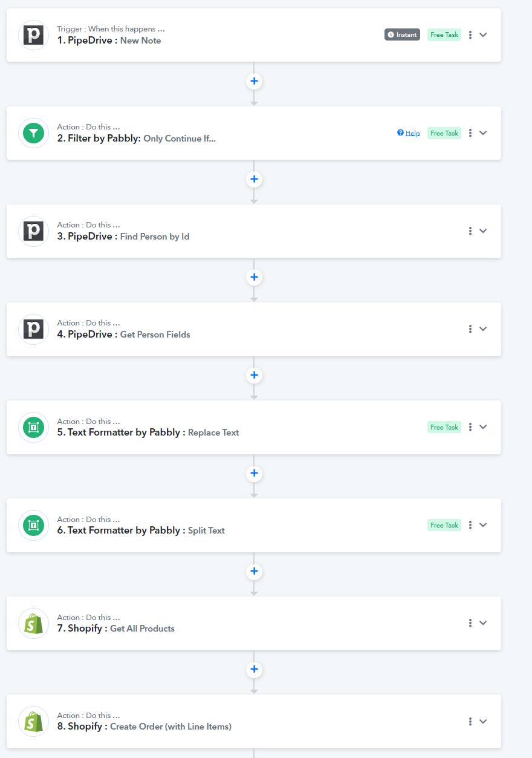Click the Filter by Pabbly funnel icon

point(33,133)
